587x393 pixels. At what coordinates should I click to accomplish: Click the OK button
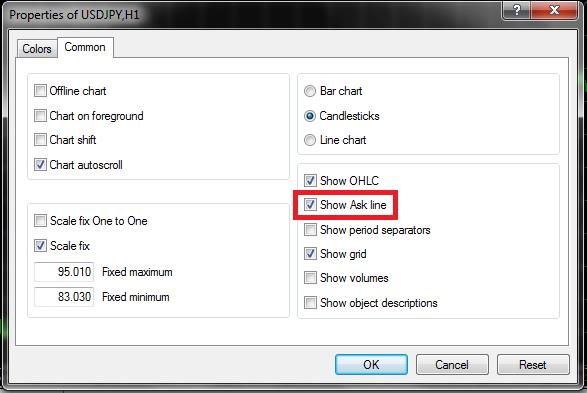coord(371,365)
